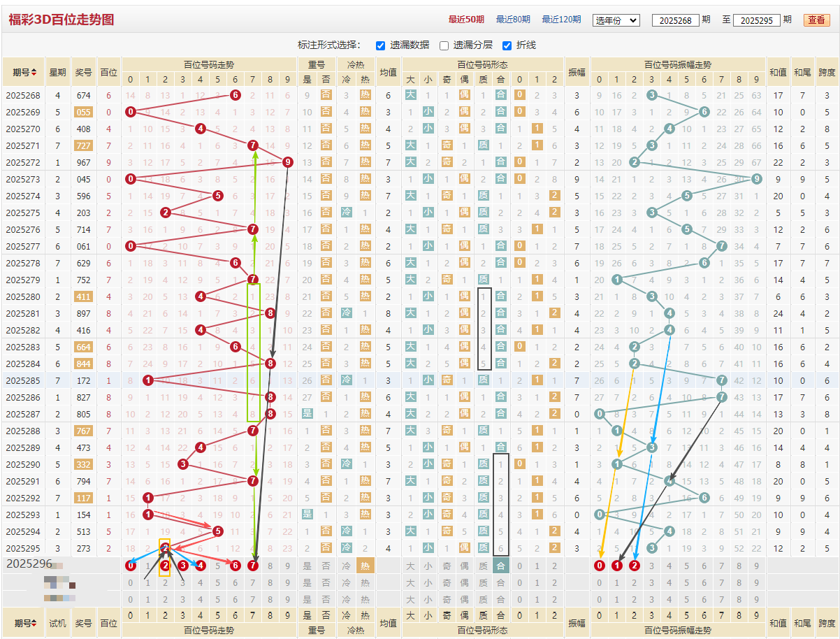This screenshot has height=639, width=840.
Task: Click start issue field showing 2025268
Action: (675, 20)
